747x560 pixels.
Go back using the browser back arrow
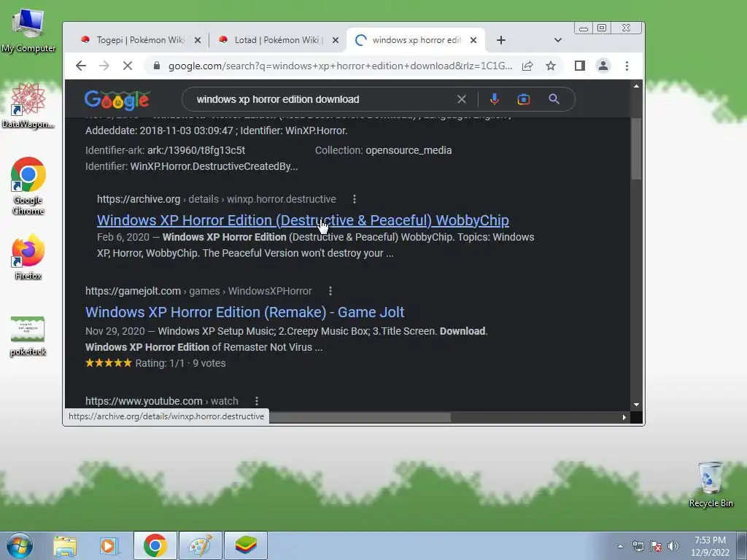coord(81,66)
